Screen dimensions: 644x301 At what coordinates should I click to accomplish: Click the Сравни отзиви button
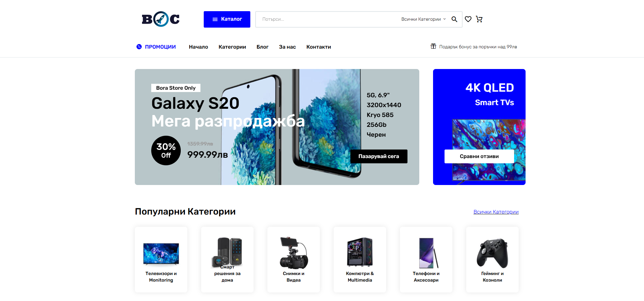[479, 156]
